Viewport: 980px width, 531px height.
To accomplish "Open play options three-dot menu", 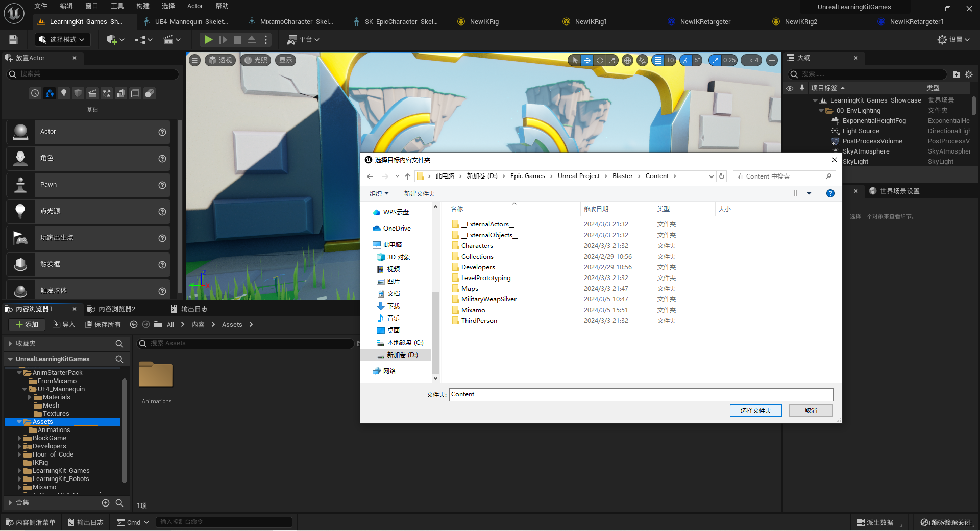I will pos(265,40).
